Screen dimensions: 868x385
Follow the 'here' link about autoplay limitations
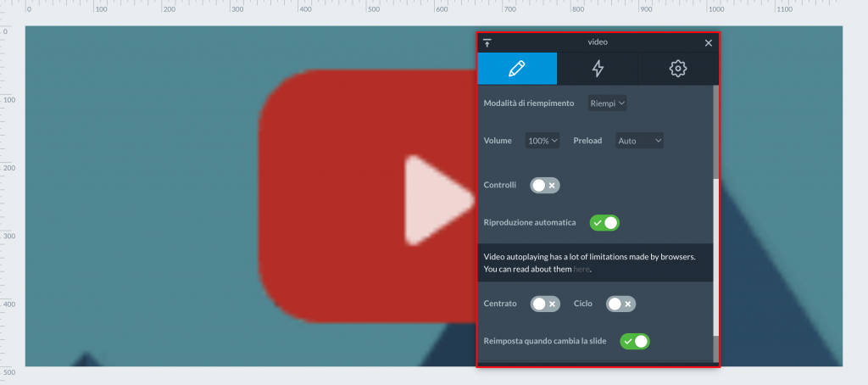(x=581, y=269)
